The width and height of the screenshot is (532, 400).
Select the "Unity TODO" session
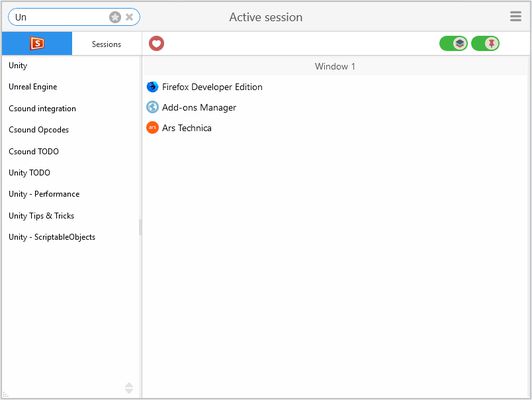click(71, 173)
